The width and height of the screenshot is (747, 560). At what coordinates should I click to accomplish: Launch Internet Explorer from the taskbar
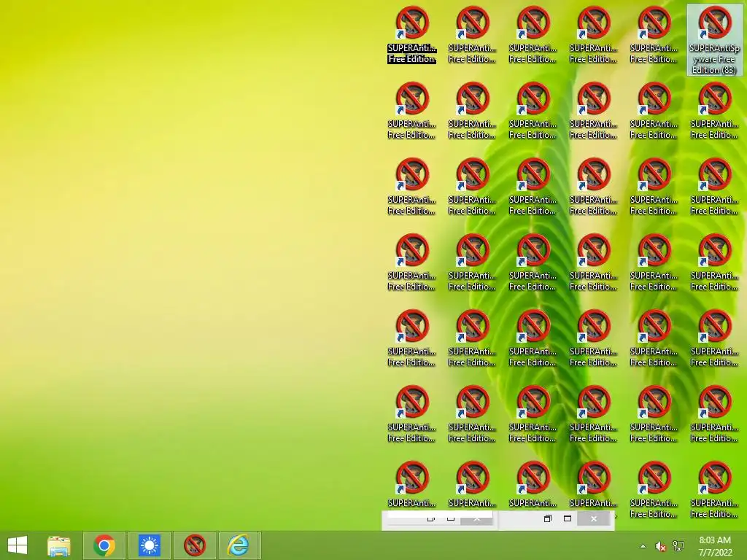pos(239,545)
